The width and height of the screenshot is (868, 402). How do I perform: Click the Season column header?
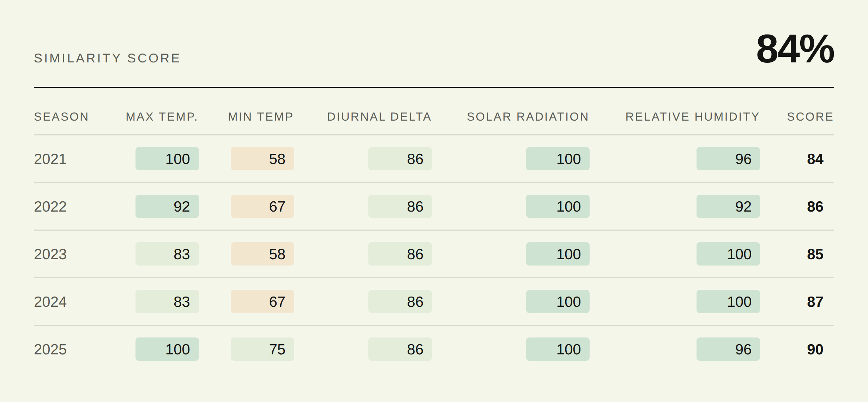pyautogui.click(x=61, y=117)
